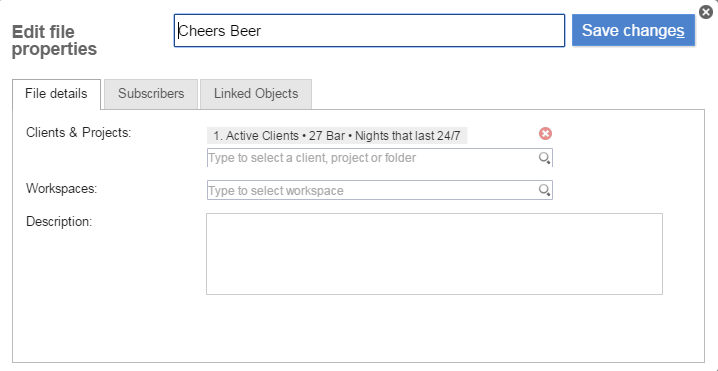Remove the 27 Bar project assignment

pyautogui.click(x=545, y=134)
